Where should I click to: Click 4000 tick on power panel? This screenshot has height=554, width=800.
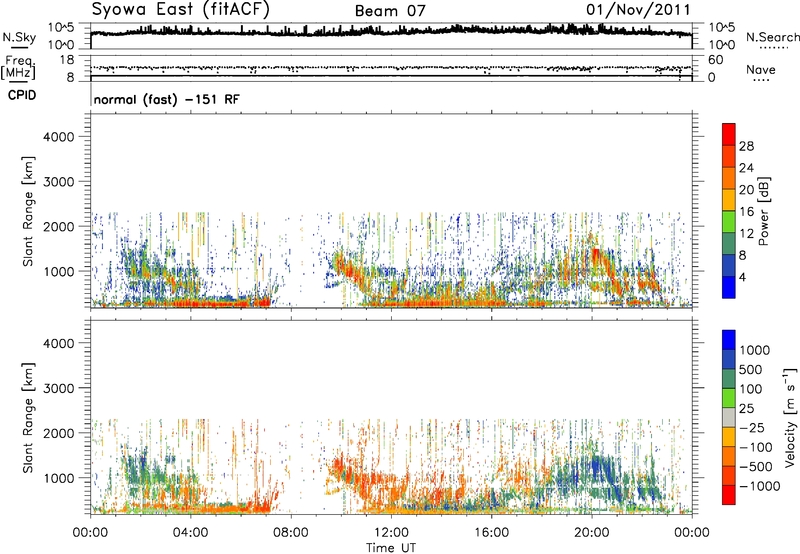(58, 137)
